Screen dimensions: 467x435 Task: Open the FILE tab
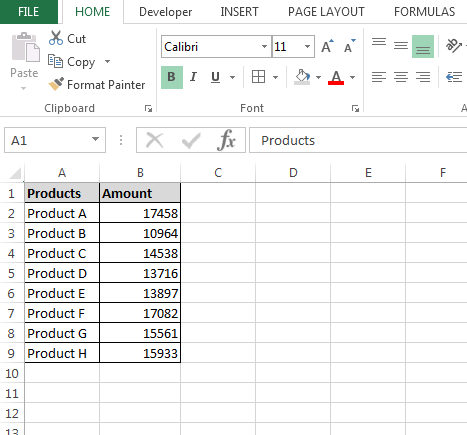[29, 12]
